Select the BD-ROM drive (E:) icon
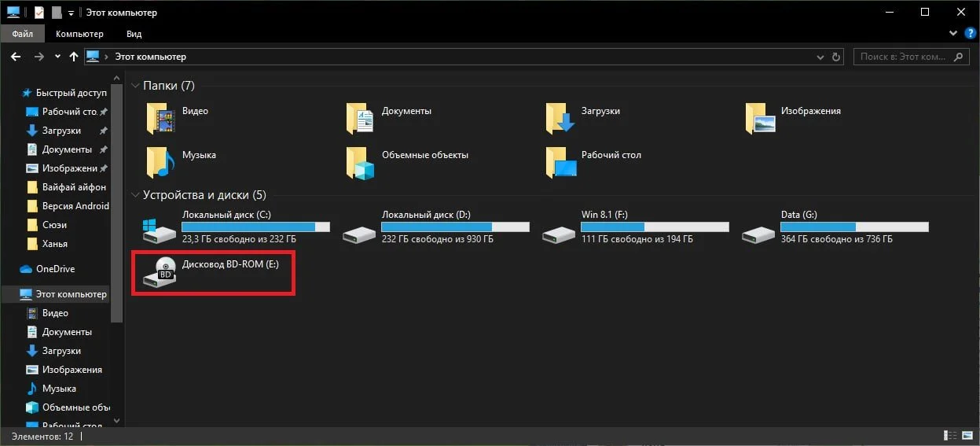The height and width of the screenshot is (446, 980). (160, 273)
